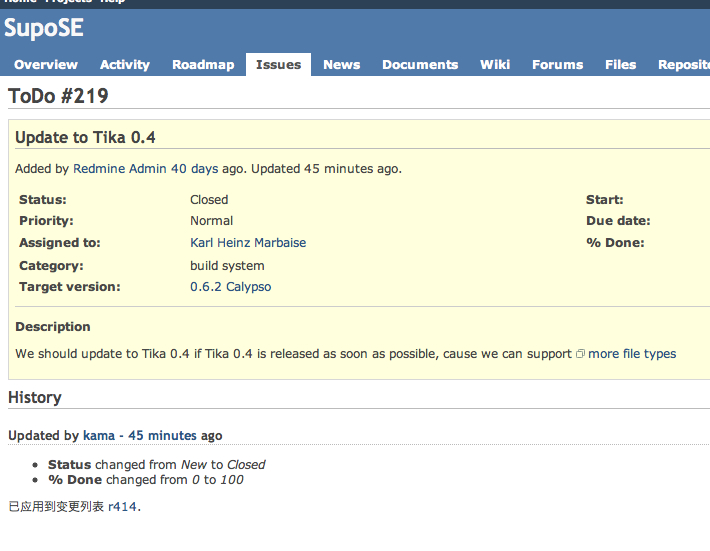
Task: Select the Issues tab
Action: [x=278, y=65]
